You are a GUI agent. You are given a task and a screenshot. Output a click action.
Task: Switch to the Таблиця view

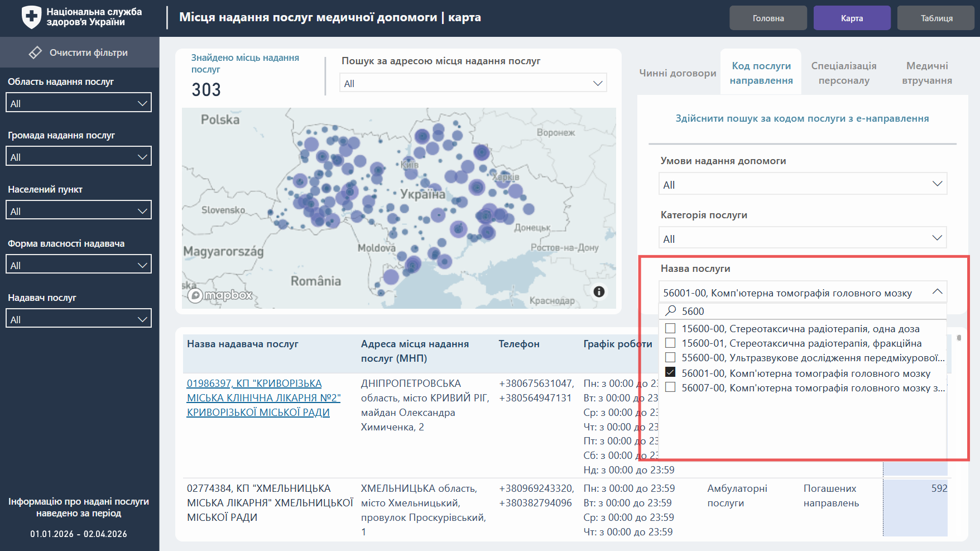tap(936, 18)
